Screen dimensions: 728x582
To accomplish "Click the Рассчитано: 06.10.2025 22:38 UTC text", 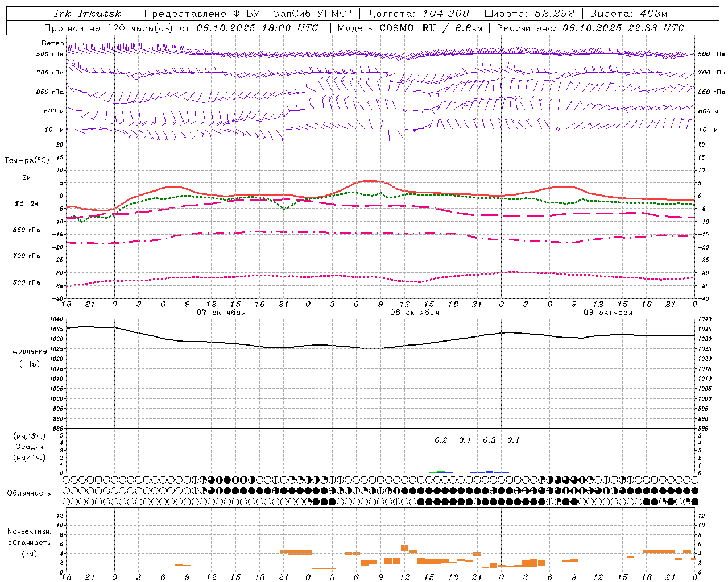I will pos(590,28).
